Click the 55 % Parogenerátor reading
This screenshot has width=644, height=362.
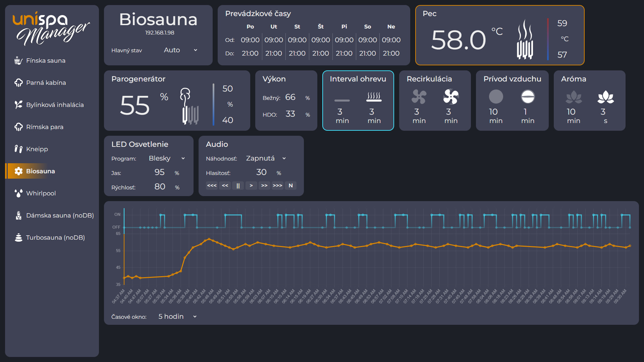pyautogui.click(x=135, y=106)
